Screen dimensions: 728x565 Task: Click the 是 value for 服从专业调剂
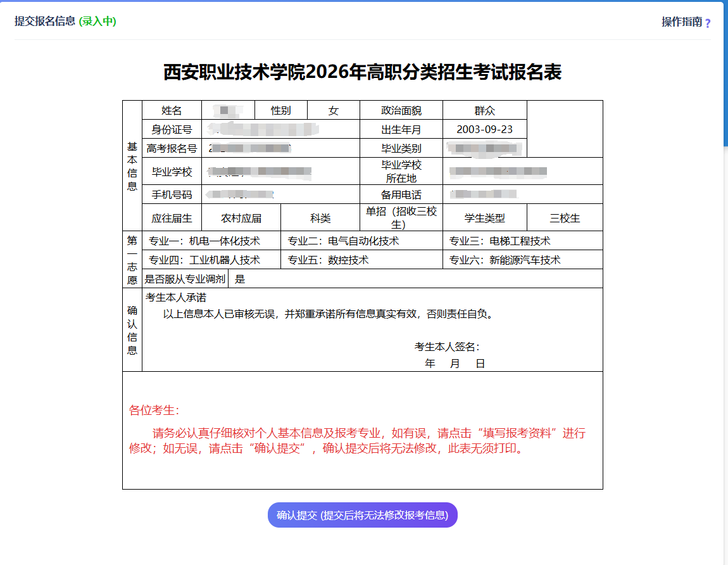(x=240, y=279)
